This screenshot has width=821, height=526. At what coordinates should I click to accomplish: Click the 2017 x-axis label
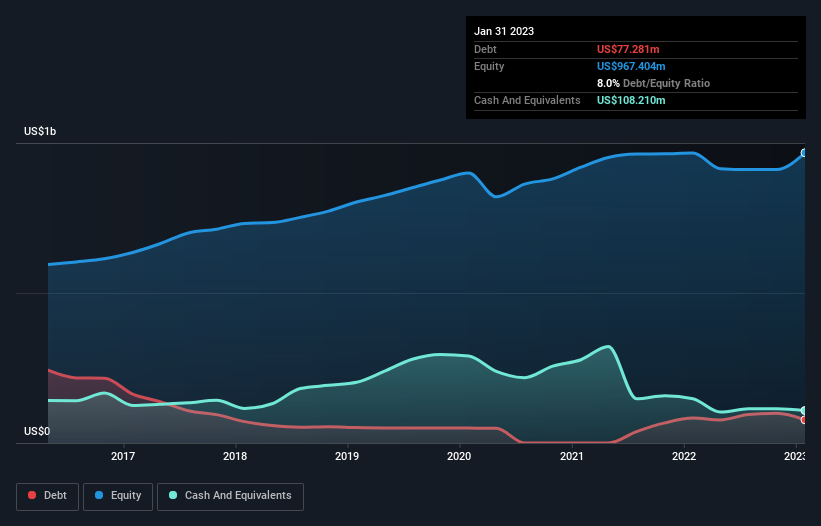123,456
